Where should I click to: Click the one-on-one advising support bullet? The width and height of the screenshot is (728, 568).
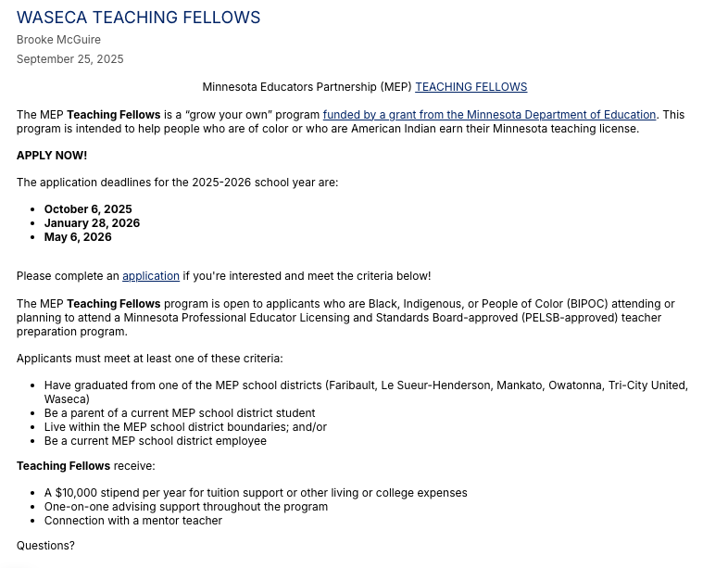point(186,507)
